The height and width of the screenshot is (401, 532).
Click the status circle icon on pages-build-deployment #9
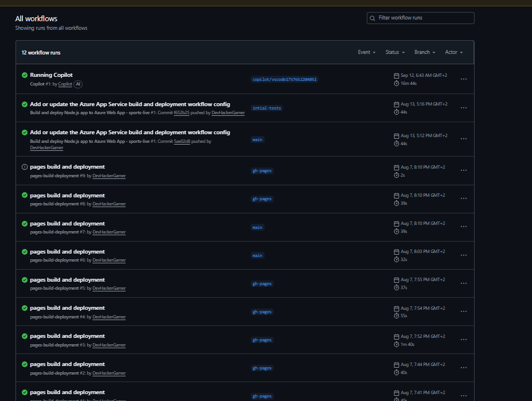click(24, 167)
